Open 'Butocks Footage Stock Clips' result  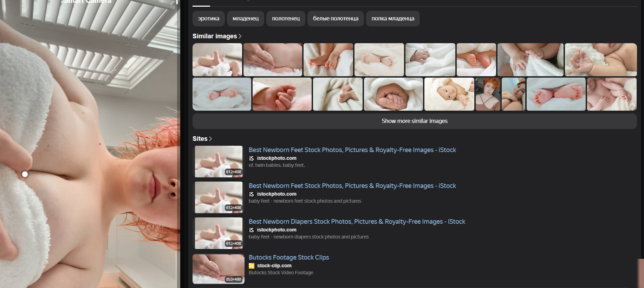(289, 257)
